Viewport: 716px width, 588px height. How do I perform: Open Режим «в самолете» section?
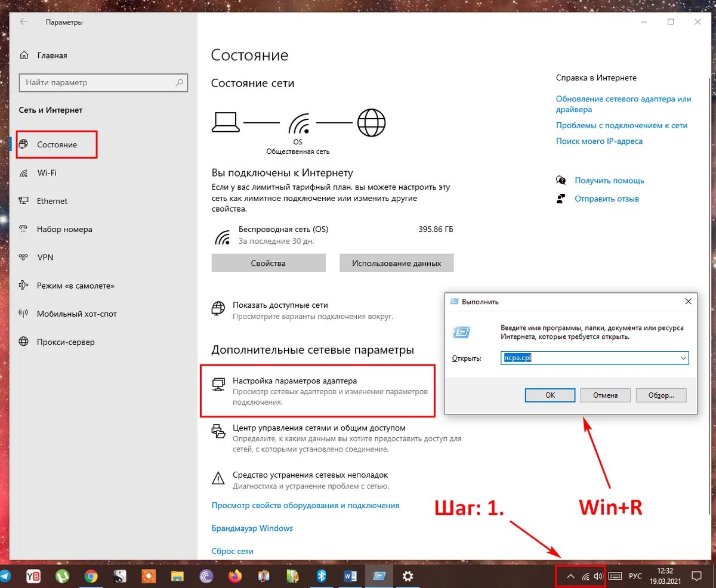tap(75, 286)
